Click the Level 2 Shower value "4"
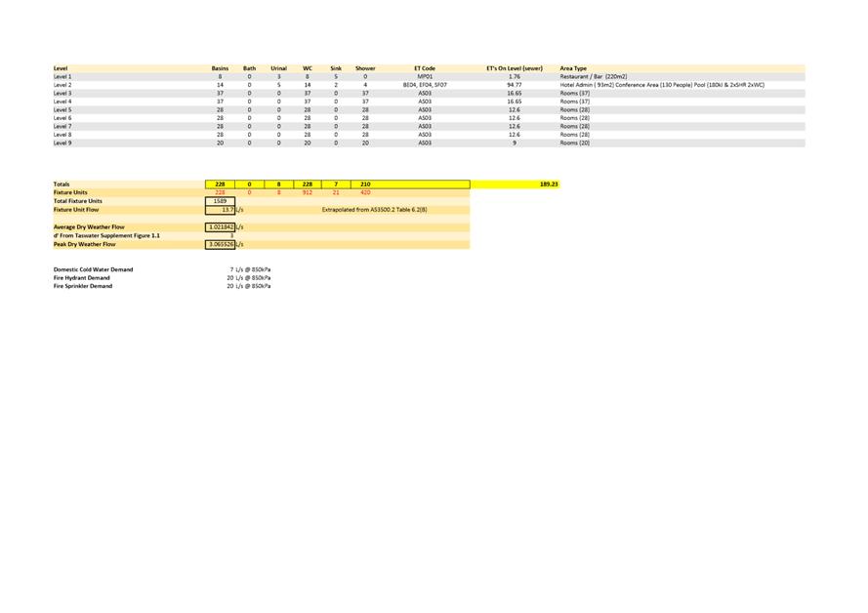 click(365, 85)
